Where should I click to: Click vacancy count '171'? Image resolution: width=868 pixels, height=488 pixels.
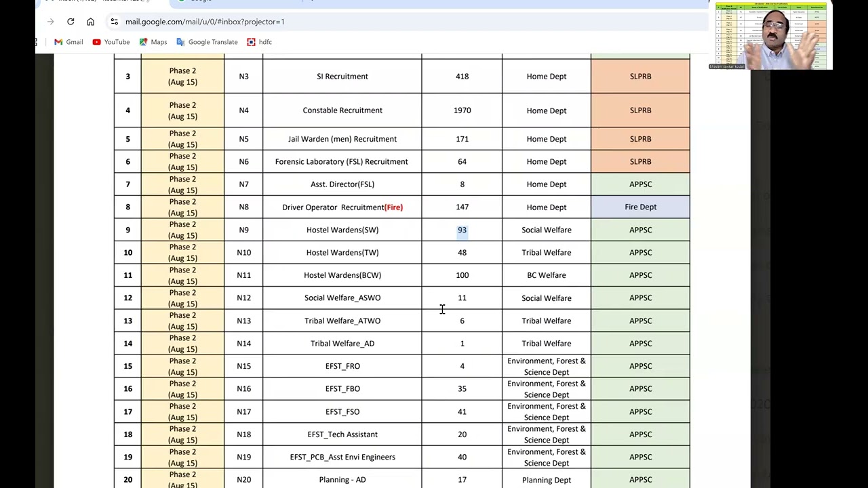[x=462, y=139]
